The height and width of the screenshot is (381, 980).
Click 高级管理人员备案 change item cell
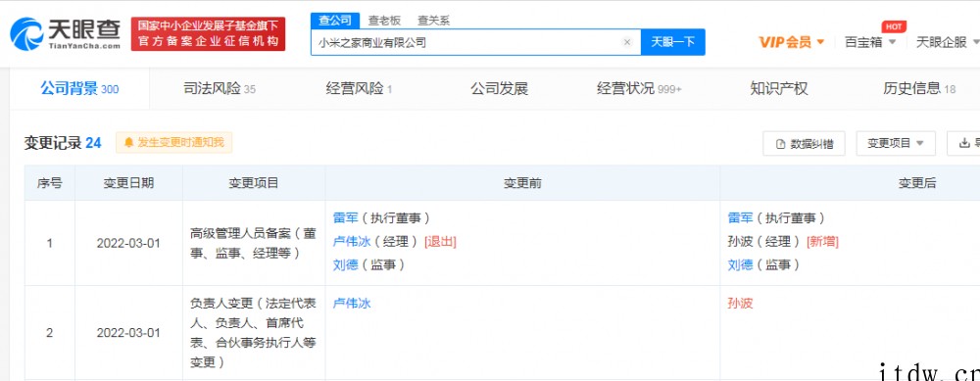[x=254, y=243]
